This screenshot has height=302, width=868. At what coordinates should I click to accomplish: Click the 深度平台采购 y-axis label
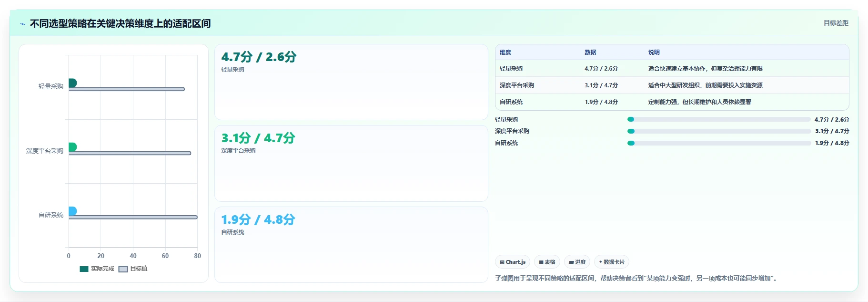pos(45,151)
